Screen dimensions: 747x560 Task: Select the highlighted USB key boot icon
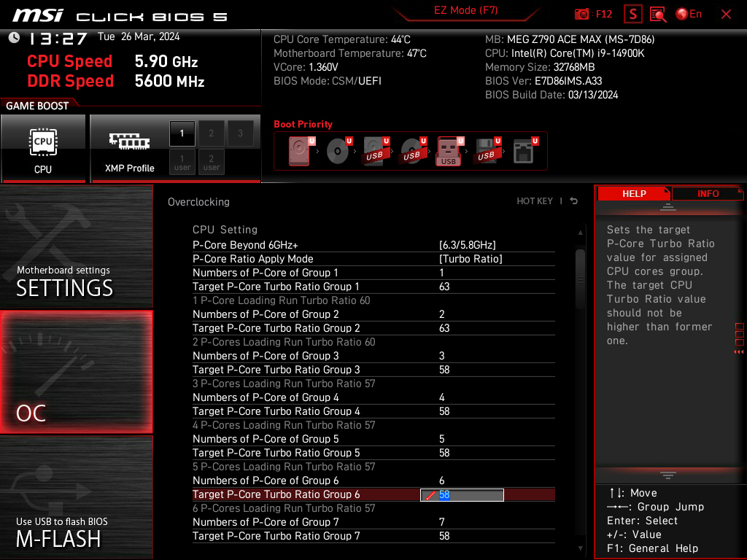pyautogui.click(x=449, y=151)
